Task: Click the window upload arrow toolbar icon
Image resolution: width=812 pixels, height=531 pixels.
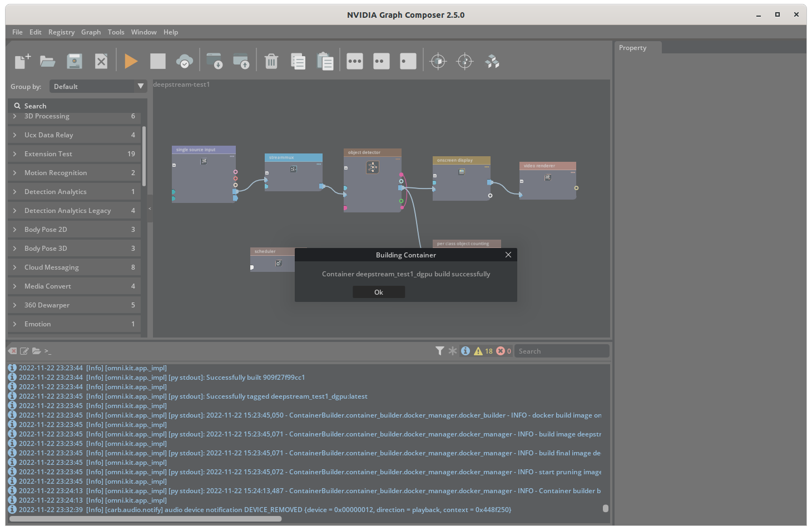Action: tap(241, 61)
